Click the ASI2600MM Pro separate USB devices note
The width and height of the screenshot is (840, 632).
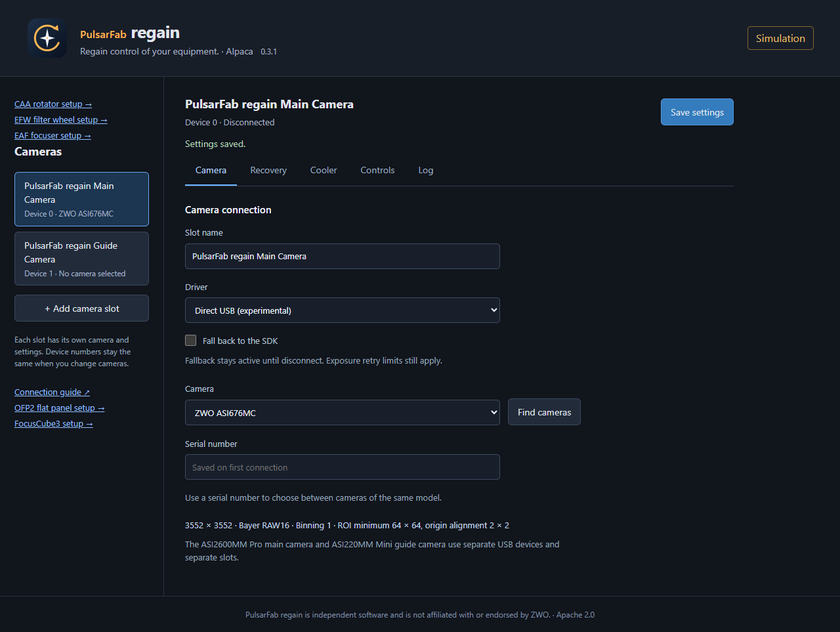coord(372,551)
